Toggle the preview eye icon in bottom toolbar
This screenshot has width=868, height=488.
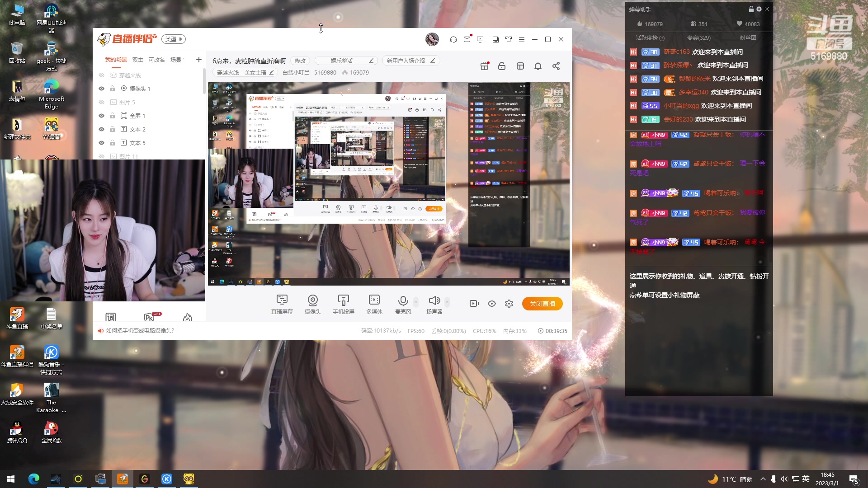pyautogui.click(x=492, y=304)
